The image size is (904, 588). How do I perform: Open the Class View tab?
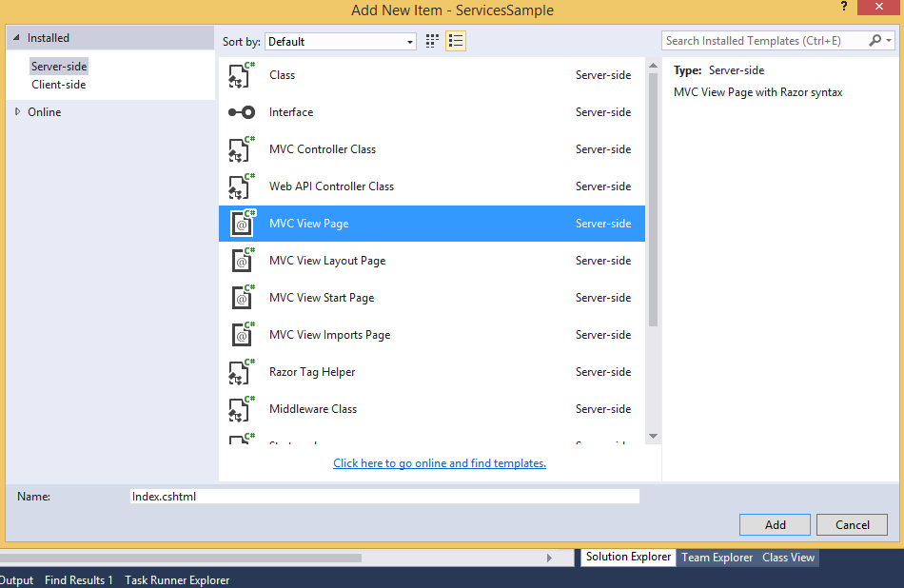(788, 558)
